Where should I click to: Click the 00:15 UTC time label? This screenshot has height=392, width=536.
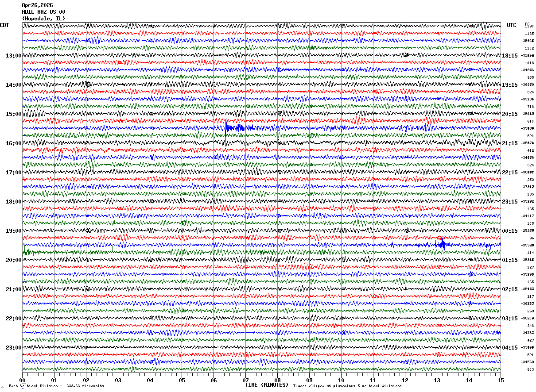tap(510, 231)
